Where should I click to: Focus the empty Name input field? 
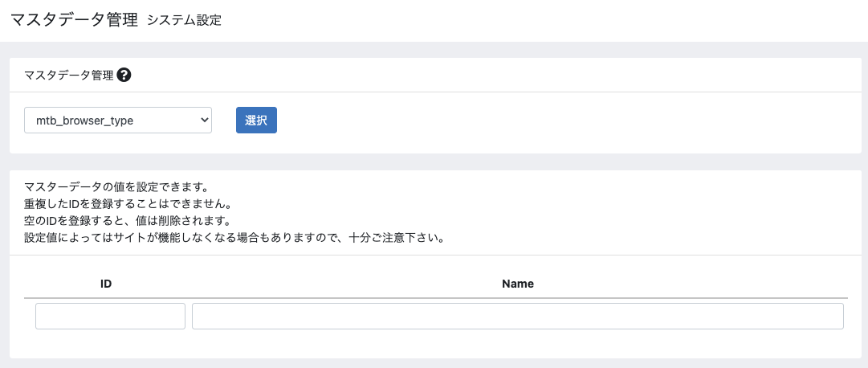518,316
